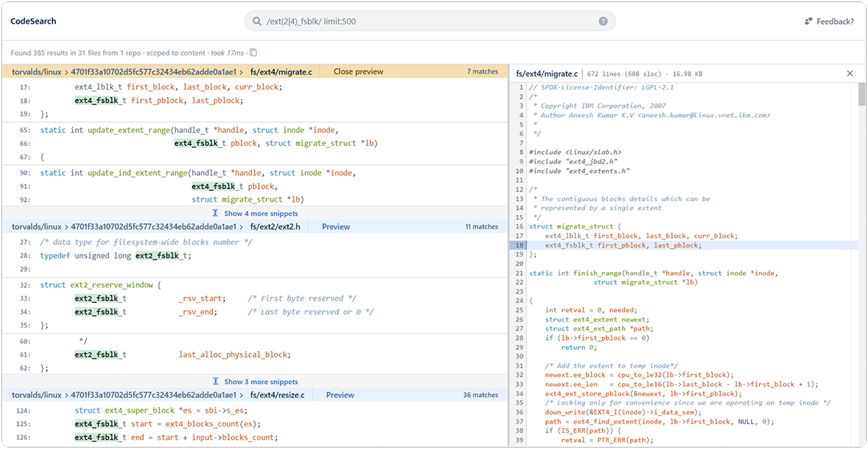Expand Show 3 more snippets
The image size is (868, 449).
pyautogui.click(x=260, y=382)
